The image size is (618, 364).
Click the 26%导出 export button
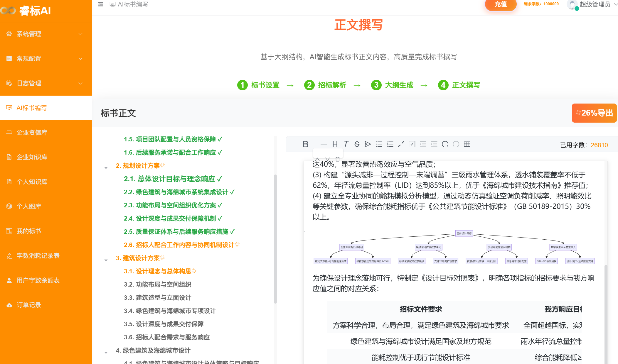[594, 113]
